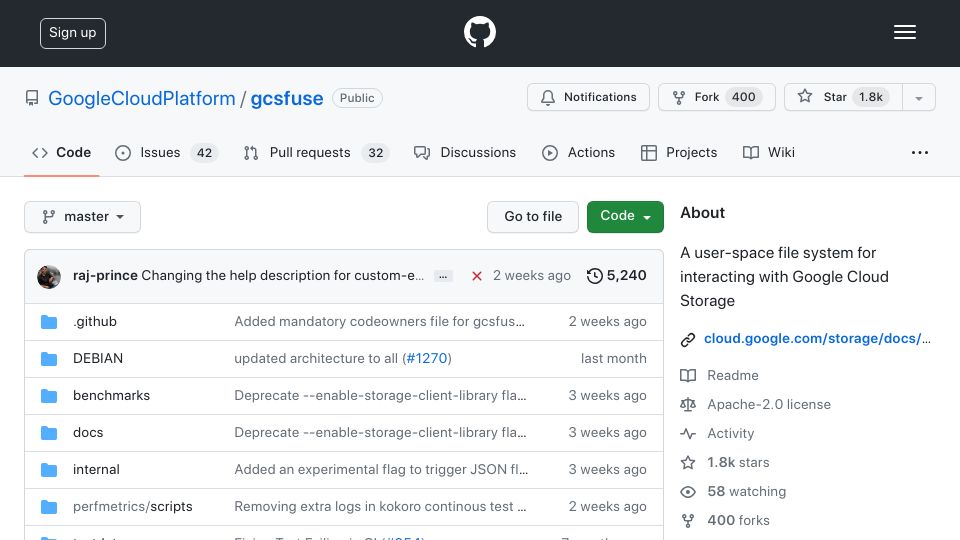View the 5,240 commits history

(x=617, y=276)
